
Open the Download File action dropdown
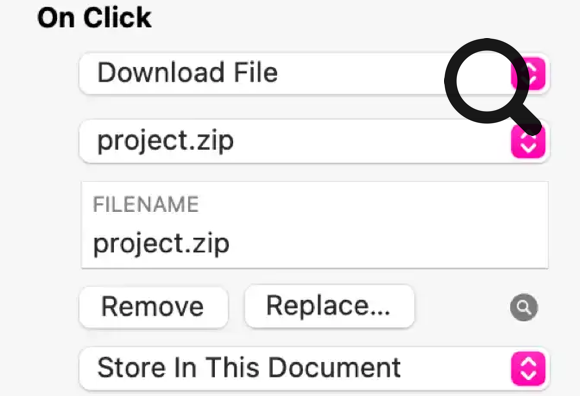(x=314, y=73)
